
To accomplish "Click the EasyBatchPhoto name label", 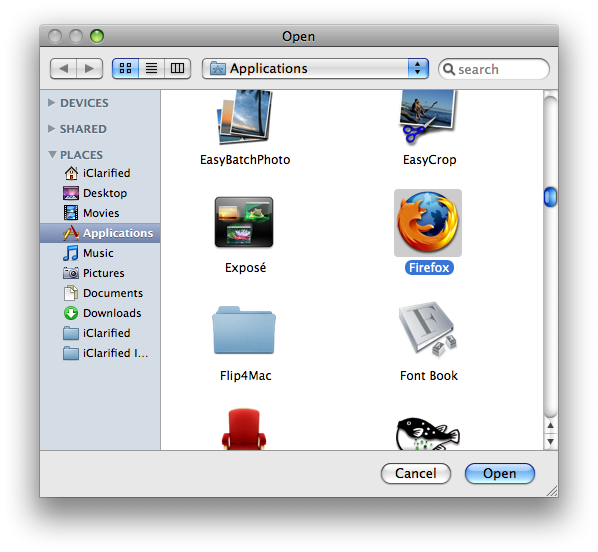I will 245,159.
